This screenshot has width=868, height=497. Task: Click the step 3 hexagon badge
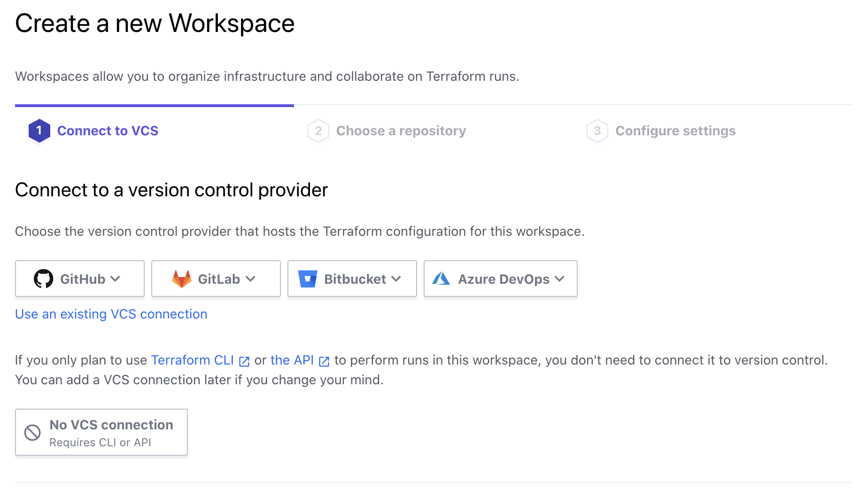[x=597, y=131]
